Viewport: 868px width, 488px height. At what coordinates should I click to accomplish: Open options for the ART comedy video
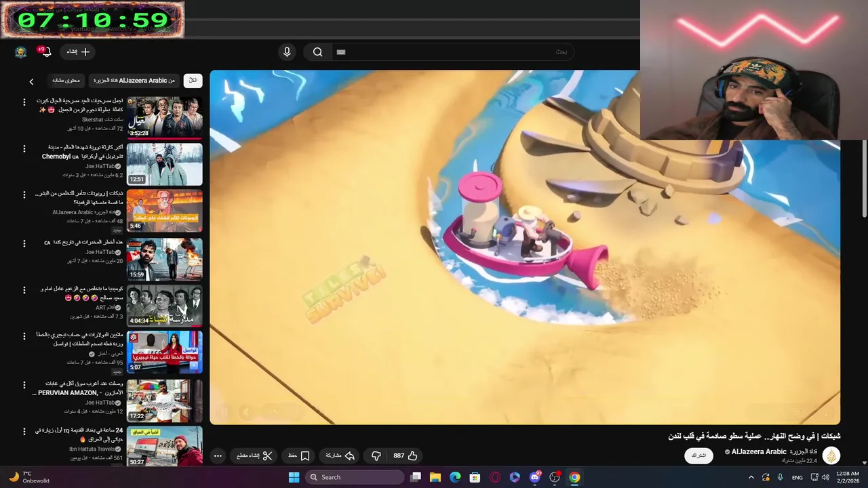[x=24, y=291]
